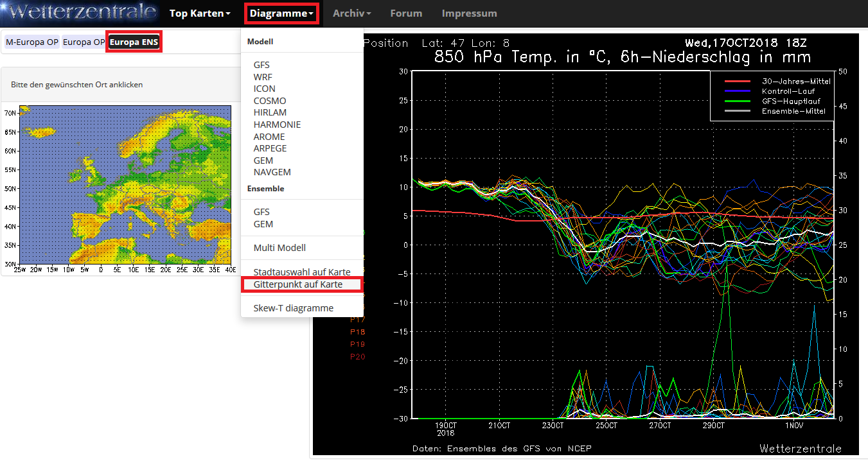The height and width of the screenshot is (468, 868).
Task: Collapse the Diagramme dropdown menu
Action: pos(282,13)
